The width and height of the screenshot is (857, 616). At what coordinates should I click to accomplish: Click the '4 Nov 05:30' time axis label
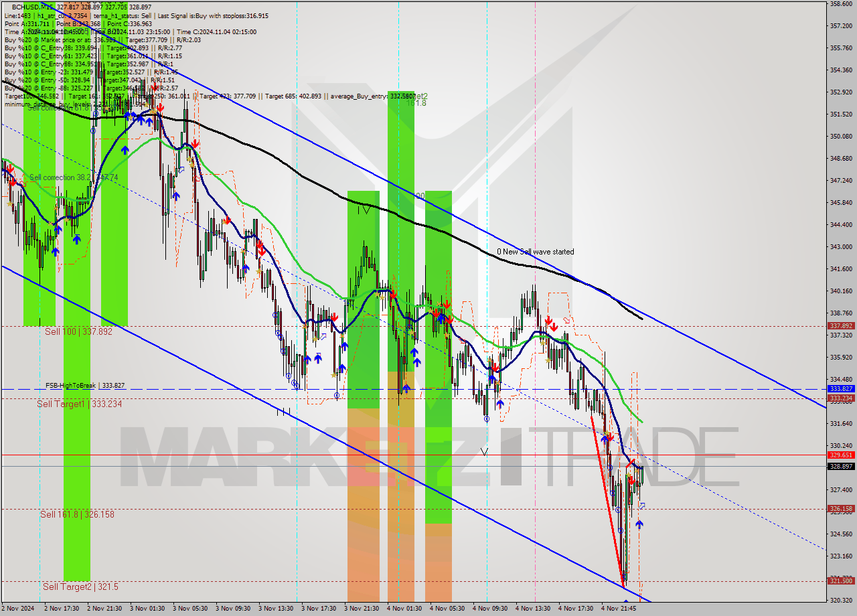tap(448, 609)
